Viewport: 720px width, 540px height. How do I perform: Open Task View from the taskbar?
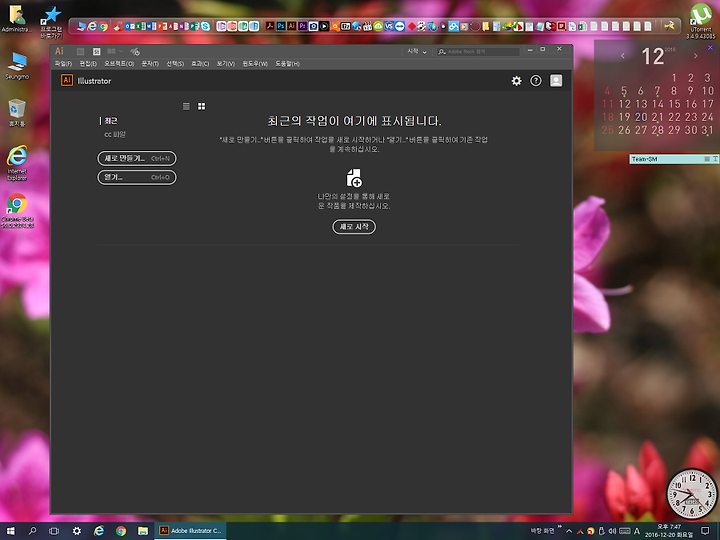pos(54,531)
